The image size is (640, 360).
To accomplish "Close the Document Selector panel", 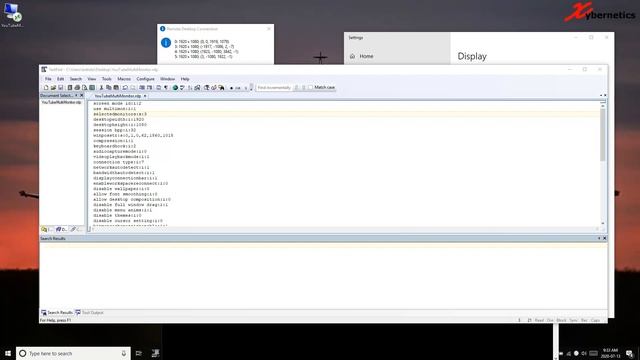I will (x=82, y=95).
